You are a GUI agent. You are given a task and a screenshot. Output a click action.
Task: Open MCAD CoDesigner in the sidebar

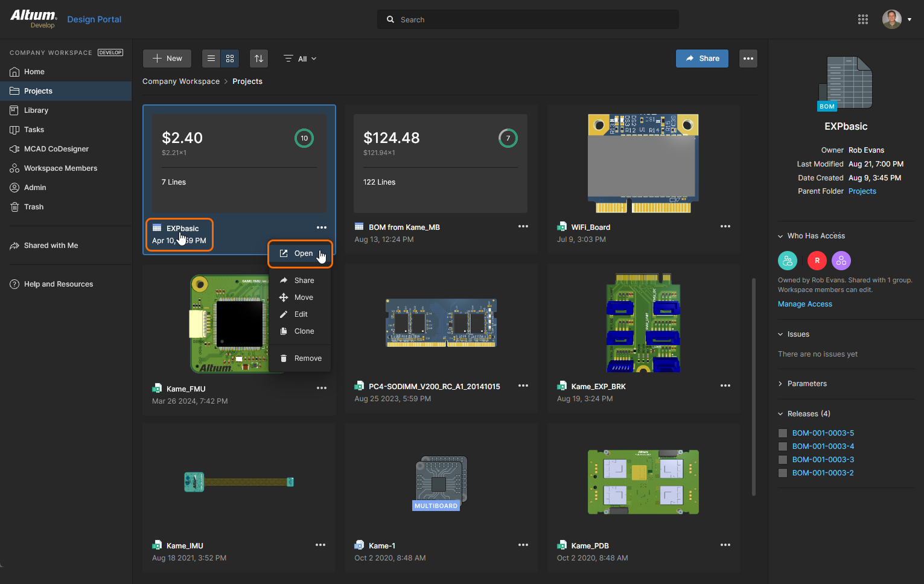click(x=66, y=149)
